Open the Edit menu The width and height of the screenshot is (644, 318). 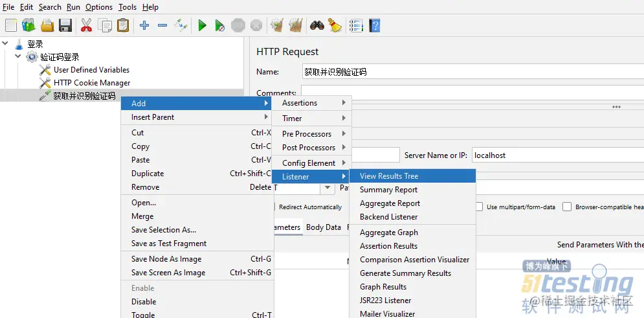coord(27,7)
